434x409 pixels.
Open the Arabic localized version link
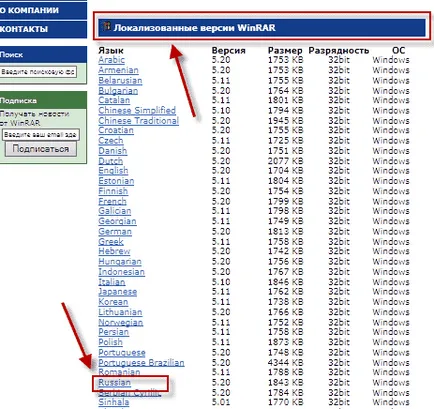(111, 60)
